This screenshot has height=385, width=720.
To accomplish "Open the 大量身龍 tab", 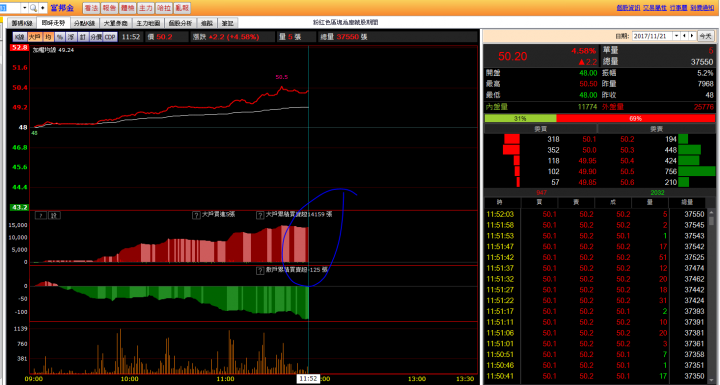I will coord(115,23).
